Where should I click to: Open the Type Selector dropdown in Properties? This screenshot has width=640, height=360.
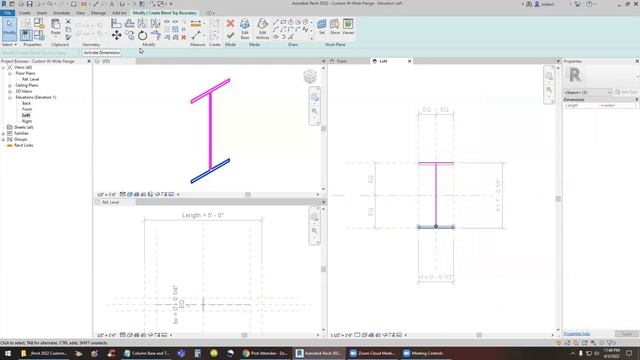tap(587, 92)
